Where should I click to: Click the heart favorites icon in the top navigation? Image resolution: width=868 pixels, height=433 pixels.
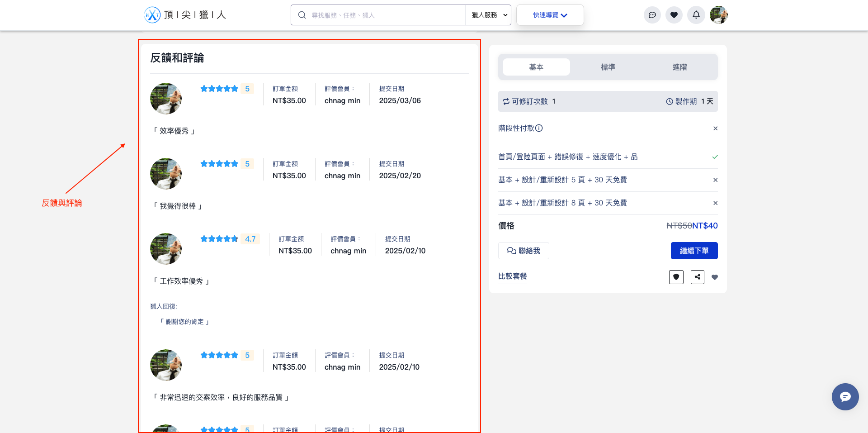click(x=674, y=15)
